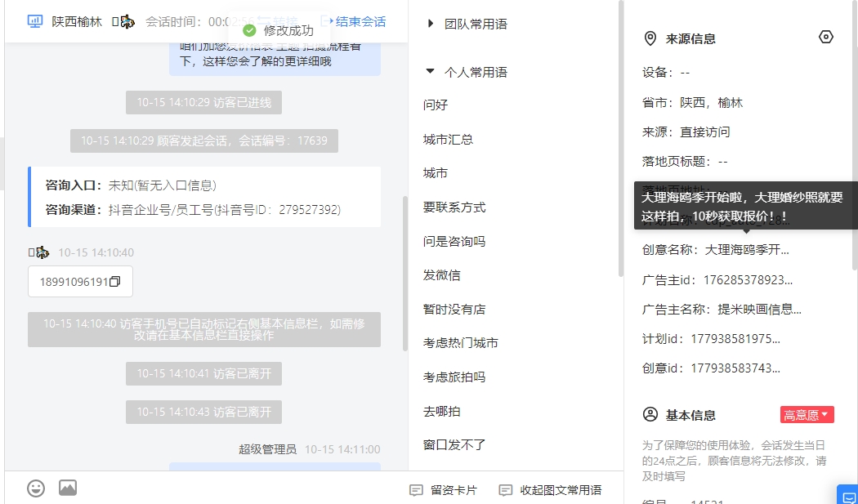Image resolution: width=858 pixels, height=504 pixels.
Task: Open the emoji picker
Action: (x=36, y=488)
